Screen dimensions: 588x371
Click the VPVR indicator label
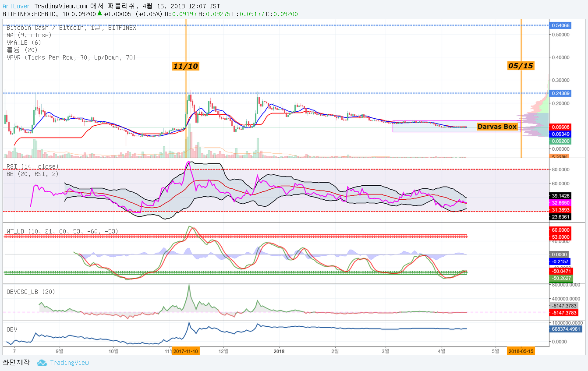(71, 57)
